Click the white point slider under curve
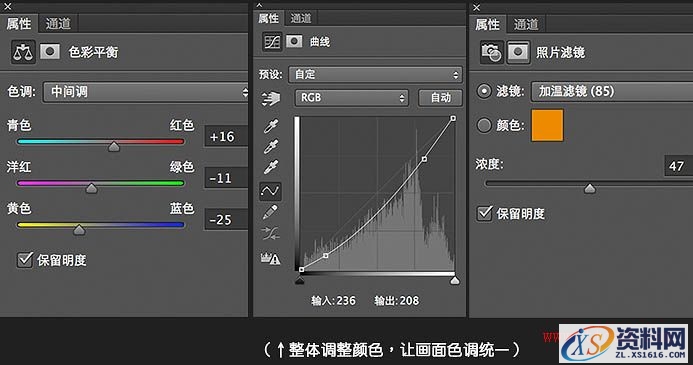 [454, 280]
